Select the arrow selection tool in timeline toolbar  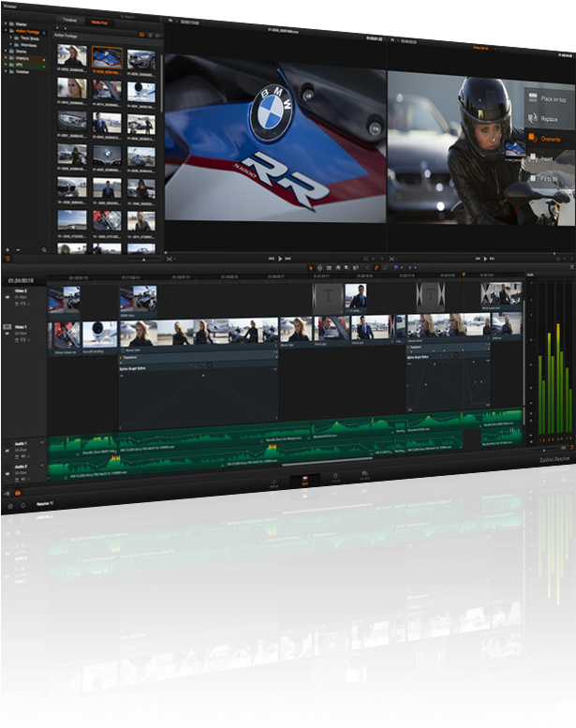pos(311,267)
